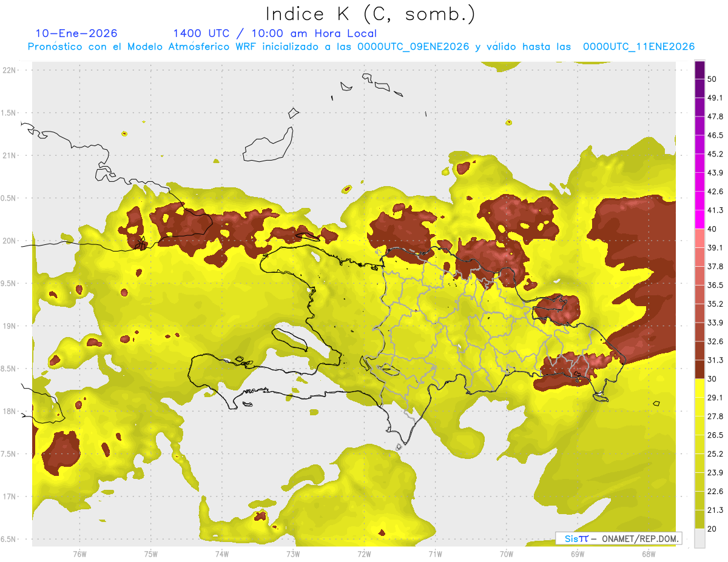The height and width of the screenshot is (562, 728).
Task: Click longitude label "76W"
Action: [x=79, y=554]
